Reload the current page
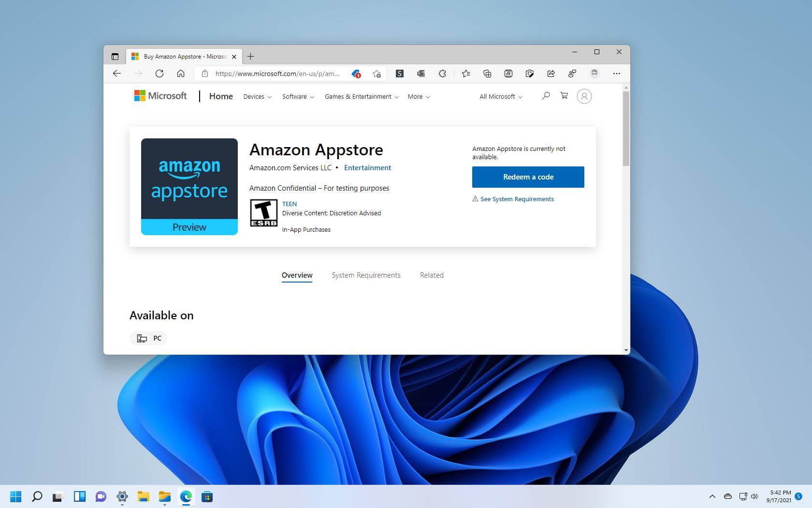 tap(160, 74)
